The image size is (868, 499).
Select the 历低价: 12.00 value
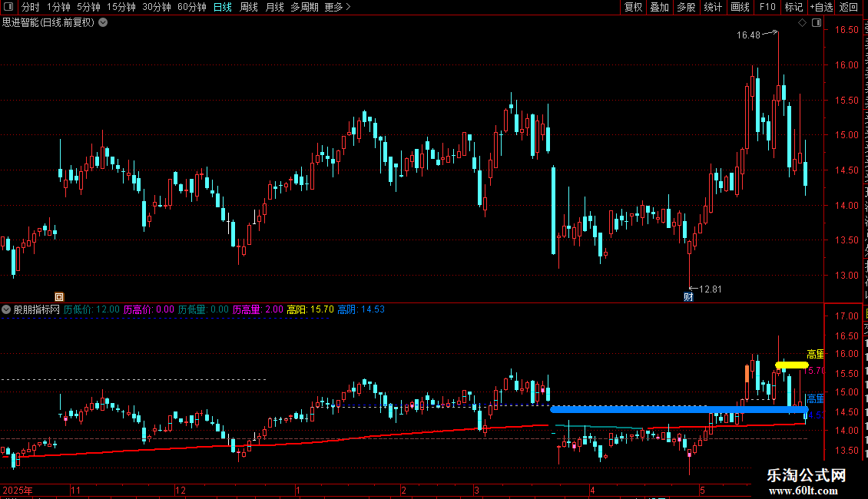coord(91,310)
